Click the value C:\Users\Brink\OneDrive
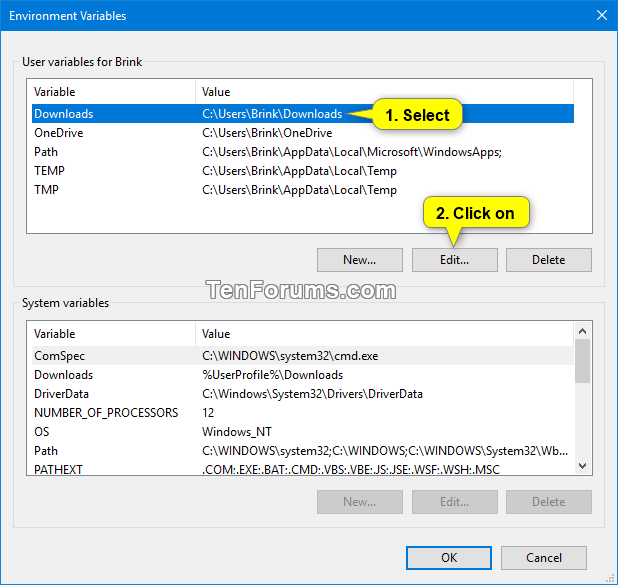Image resolution: width=618 pixels, height=585 pixels. coord(267,133)
